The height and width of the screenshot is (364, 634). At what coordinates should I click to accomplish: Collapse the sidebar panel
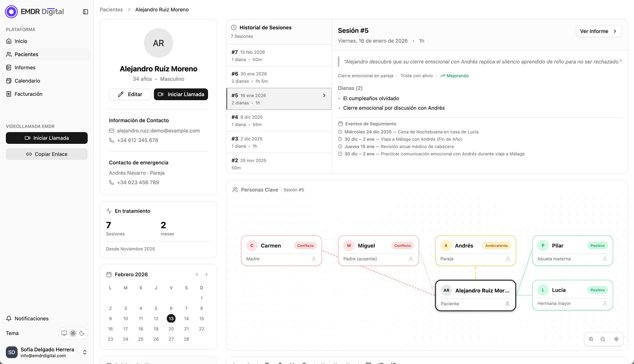pos(85,11)
